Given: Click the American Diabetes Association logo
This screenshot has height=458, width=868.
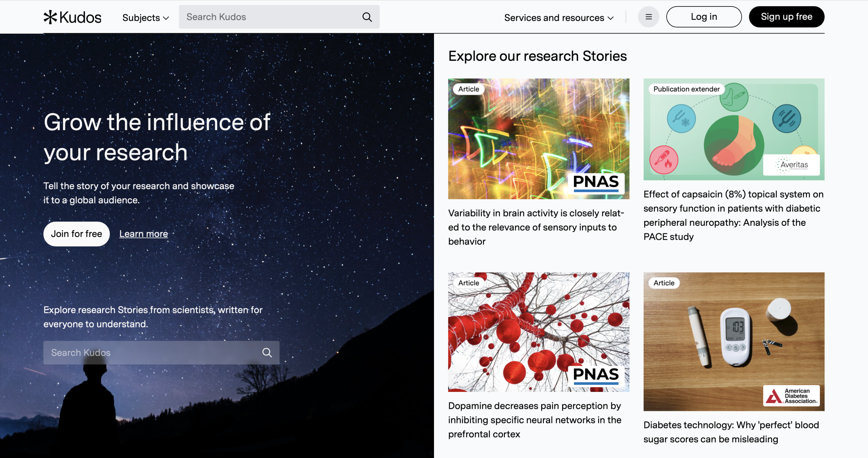Looking at the screenshot, I should [x=791, y=396].
